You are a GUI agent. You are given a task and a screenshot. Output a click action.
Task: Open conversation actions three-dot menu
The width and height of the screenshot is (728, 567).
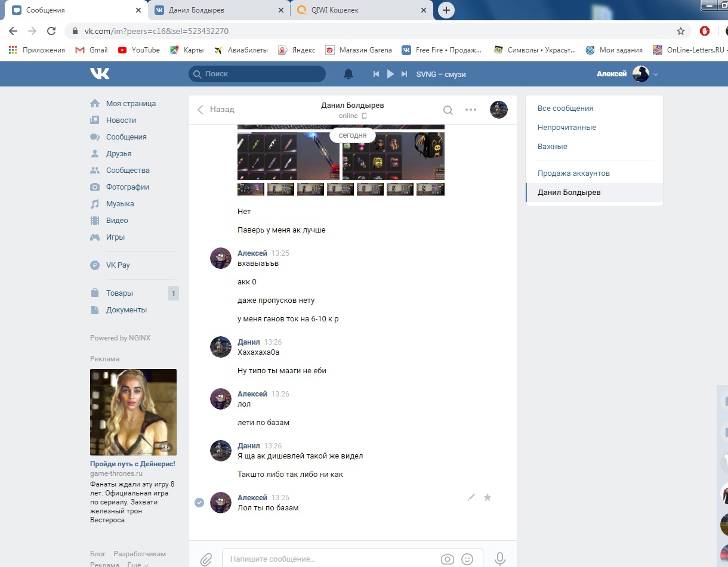coord(471,110)
